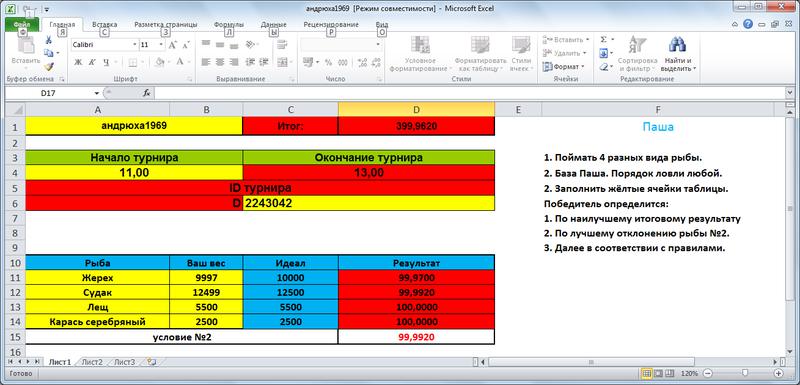Toggle italic К formatting

coord(92,62)
